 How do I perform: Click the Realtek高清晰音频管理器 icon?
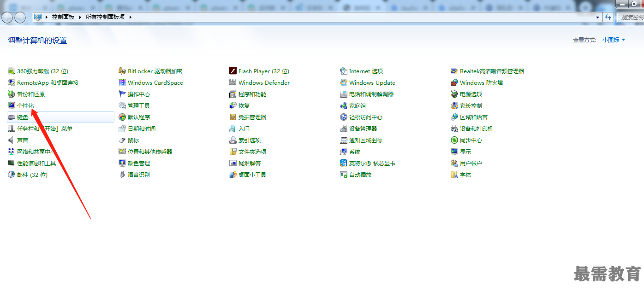point(454,71)
